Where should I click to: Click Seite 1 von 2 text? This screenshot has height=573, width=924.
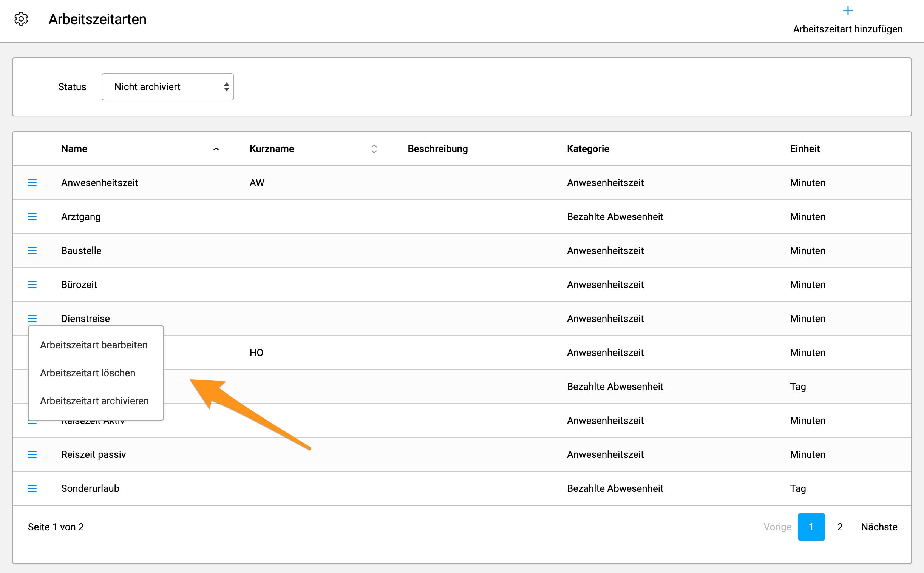tap(56, 527)
